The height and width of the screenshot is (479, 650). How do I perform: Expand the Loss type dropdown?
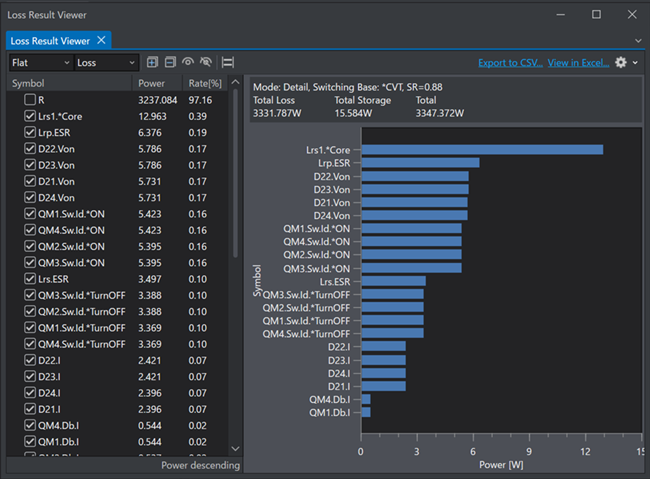coord(105,62)
